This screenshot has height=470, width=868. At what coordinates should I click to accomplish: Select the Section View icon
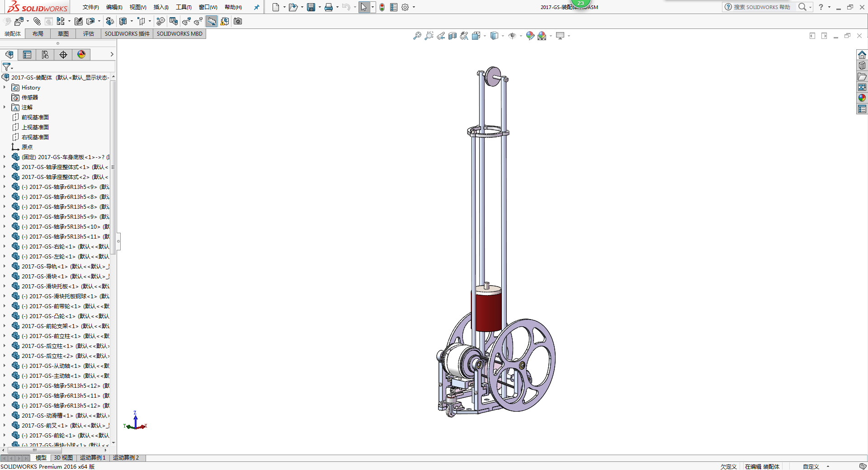(452, 36)
